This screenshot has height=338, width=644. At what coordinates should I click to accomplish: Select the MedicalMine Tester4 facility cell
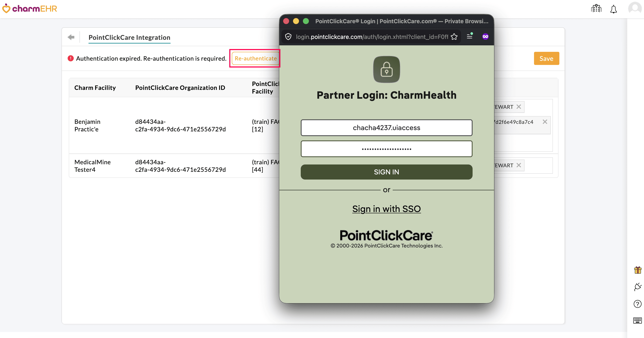point(93,166)
